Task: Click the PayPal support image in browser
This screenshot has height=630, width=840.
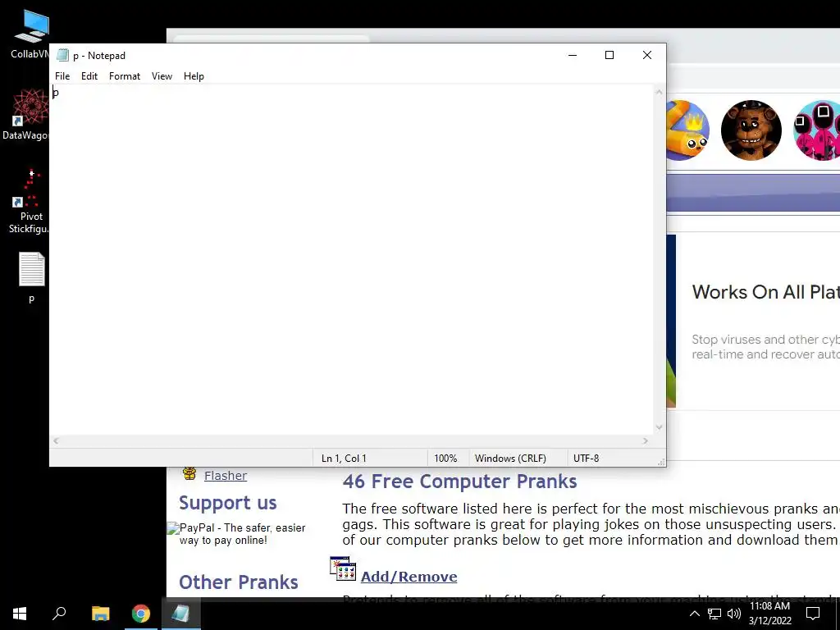Action: [236, 534]
